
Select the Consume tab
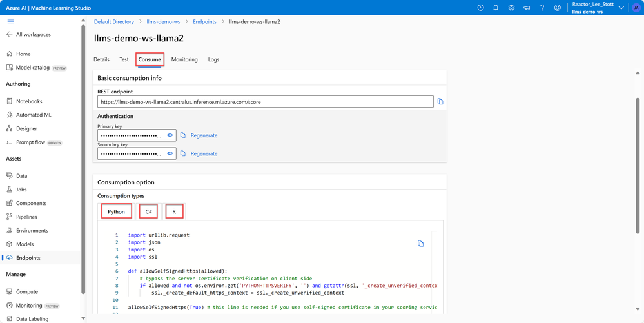click(x=150, y=59)
